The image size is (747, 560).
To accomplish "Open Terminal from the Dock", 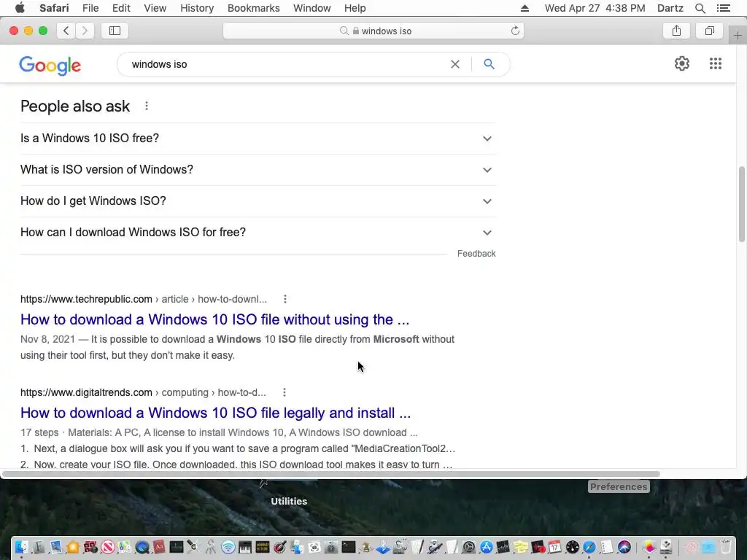I will 348,547.
